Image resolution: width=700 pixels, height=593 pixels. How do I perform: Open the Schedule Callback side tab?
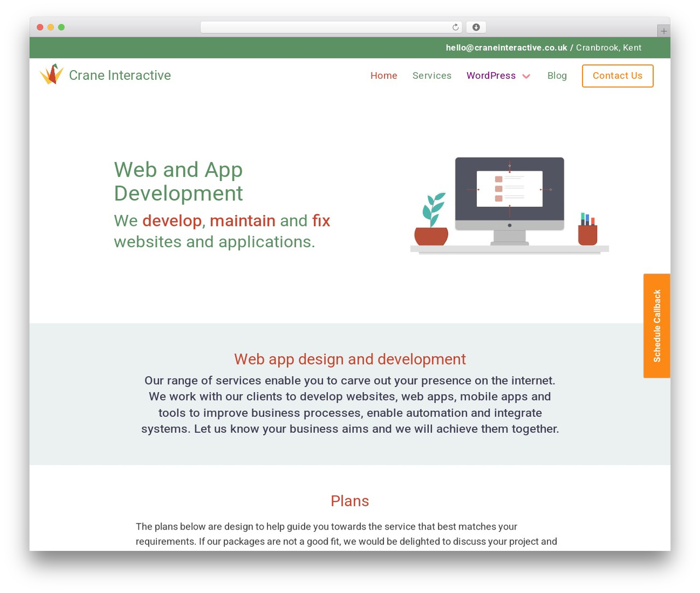point(657,325)
